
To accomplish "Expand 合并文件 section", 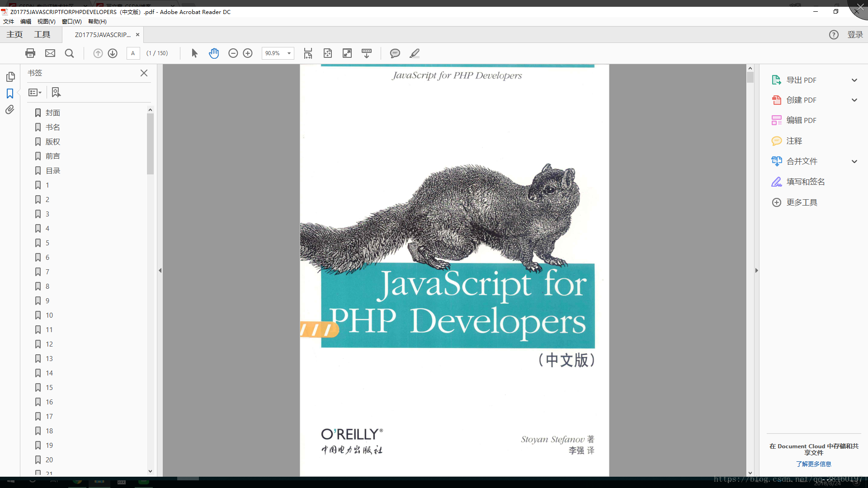I will click(x=854, y=161).
